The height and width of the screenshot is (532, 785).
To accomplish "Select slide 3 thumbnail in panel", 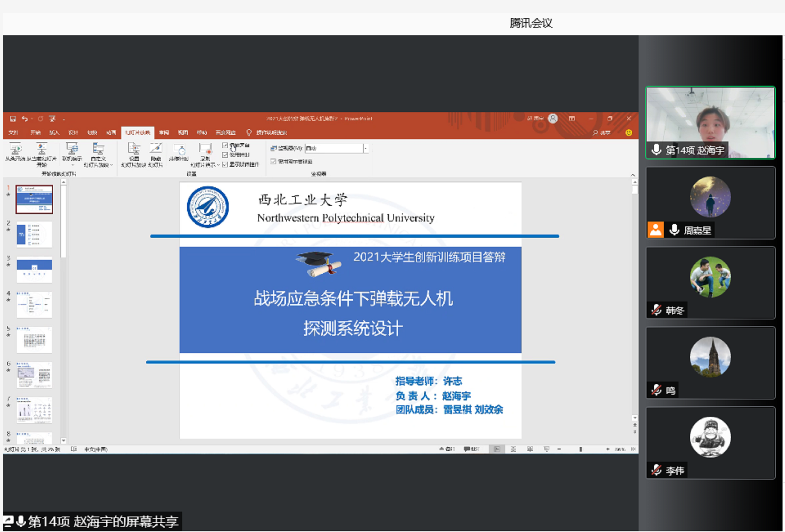I will (x=34, y=269).
